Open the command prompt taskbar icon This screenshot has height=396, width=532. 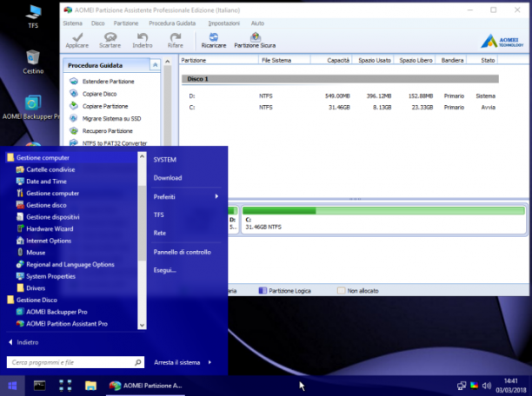click(x=39, y=386)
